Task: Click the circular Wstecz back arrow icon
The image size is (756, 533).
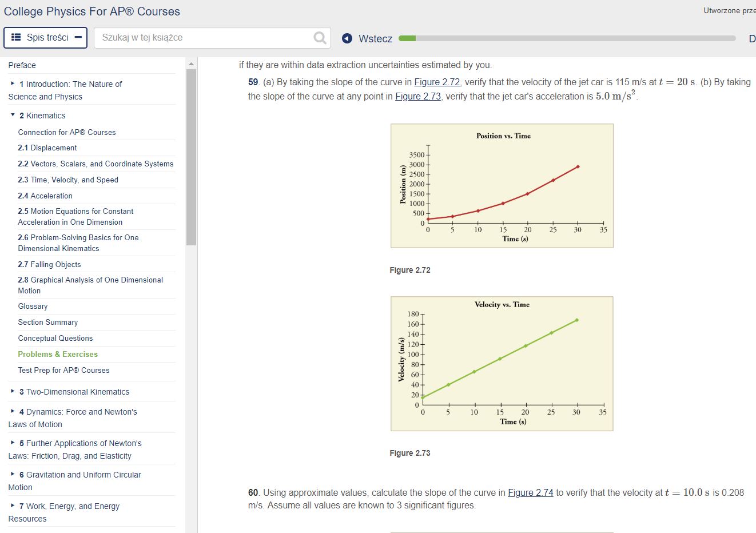Action: tap(347, 38)
